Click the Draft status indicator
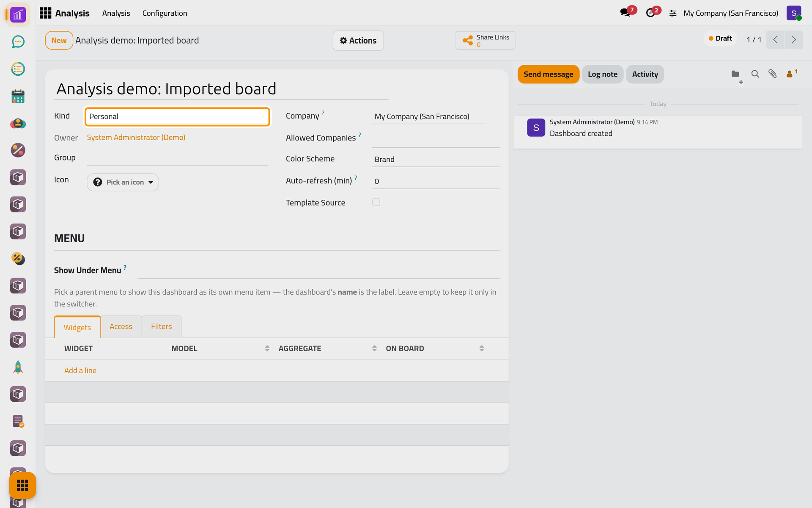812x508 pixels. 720,38
